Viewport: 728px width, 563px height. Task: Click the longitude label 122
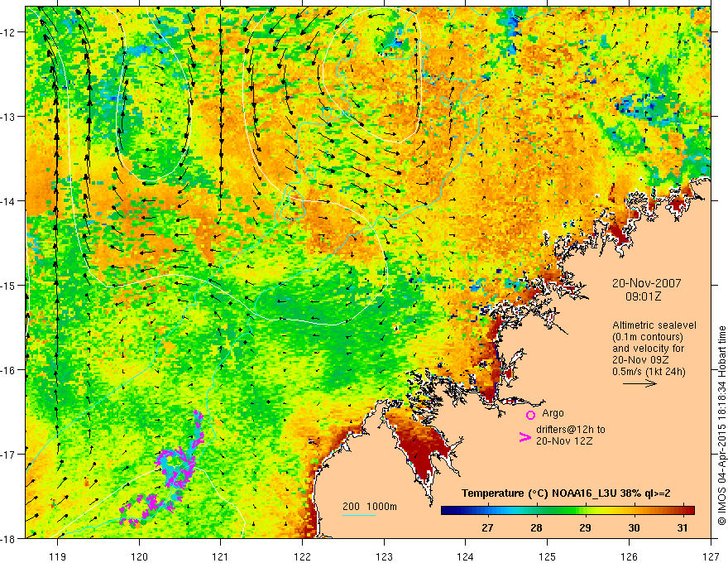tap(302, 557)
